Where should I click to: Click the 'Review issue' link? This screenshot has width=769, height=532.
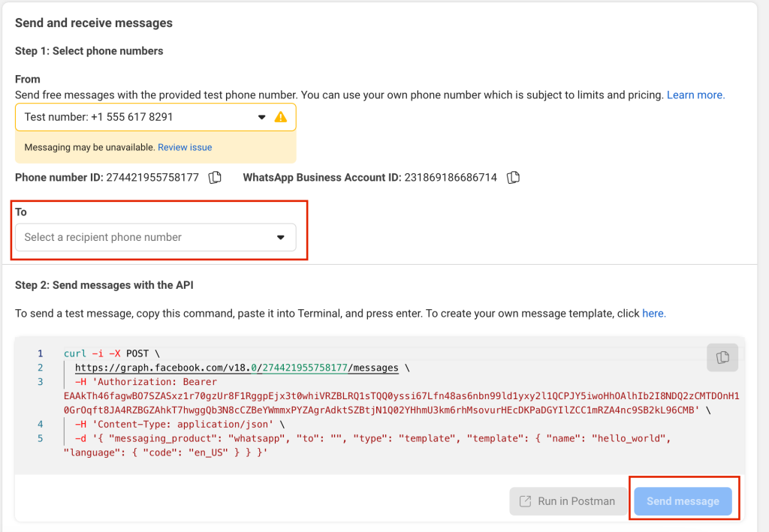(x=185, y=148)
